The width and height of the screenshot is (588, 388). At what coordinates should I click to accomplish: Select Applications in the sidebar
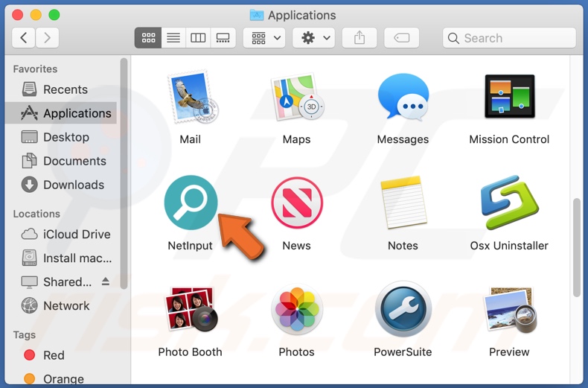point(62,113)
